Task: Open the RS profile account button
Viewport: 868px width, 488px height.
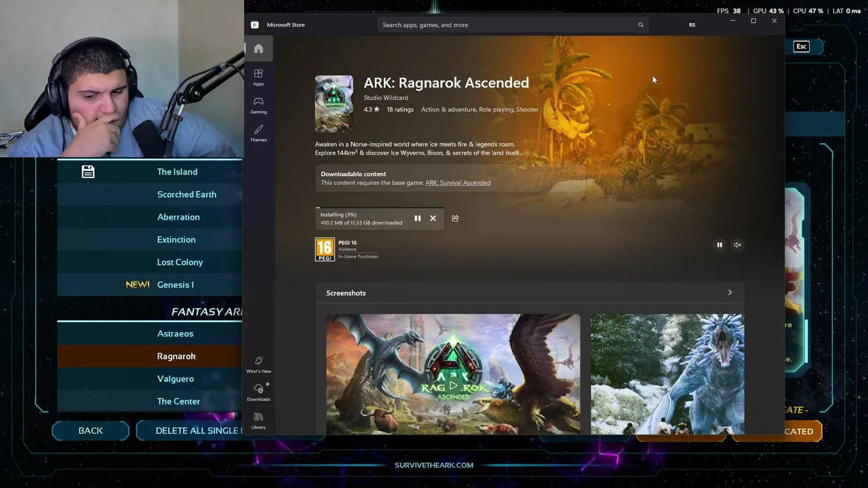Action: 692,25
